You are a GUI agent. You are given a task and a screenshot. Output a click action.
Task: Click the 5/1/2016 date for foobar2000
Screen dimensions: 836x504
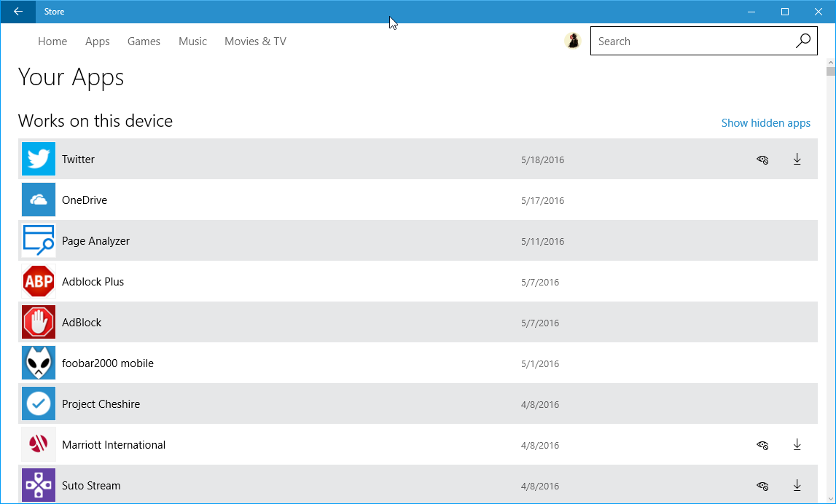540,364
